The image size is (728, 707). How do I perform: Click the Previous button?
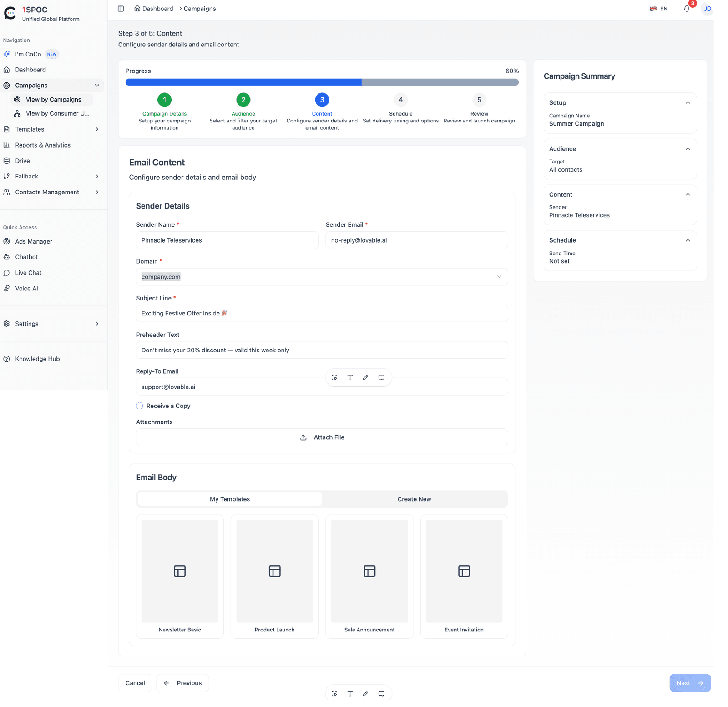182,683
